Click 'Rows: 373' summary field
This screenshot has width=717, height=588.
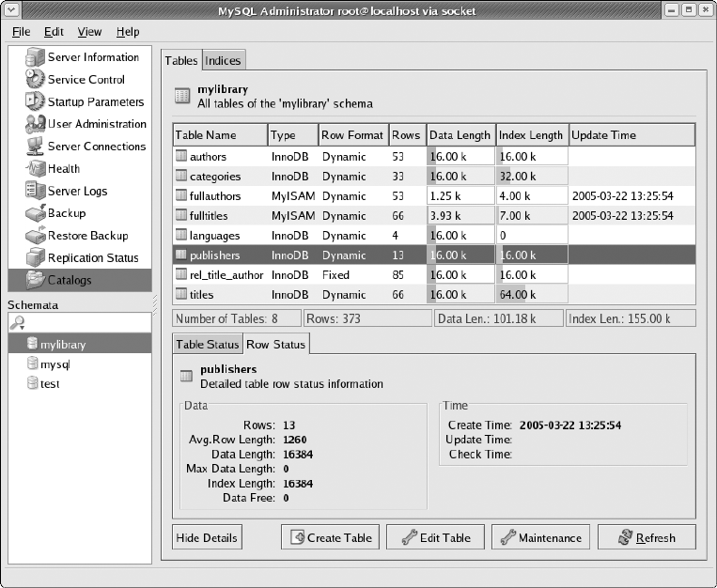pos(367,318)
